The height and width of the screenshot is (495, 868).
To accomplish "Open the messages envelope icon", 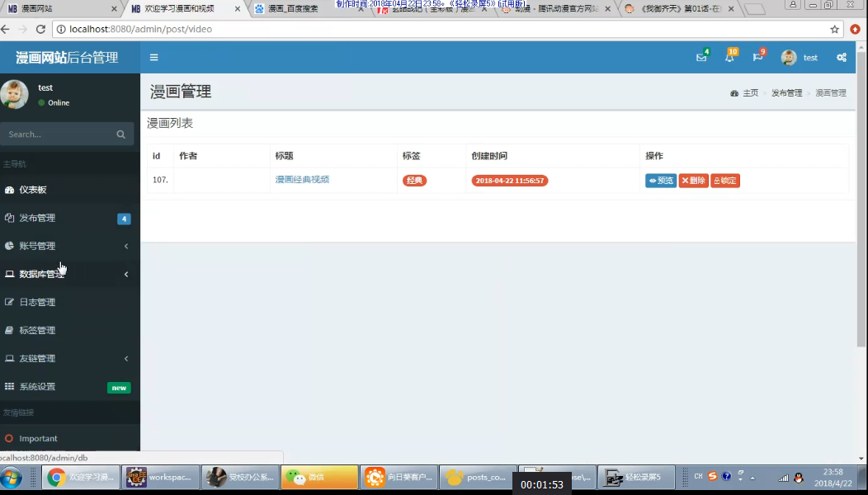I will [x=701, y=57].
